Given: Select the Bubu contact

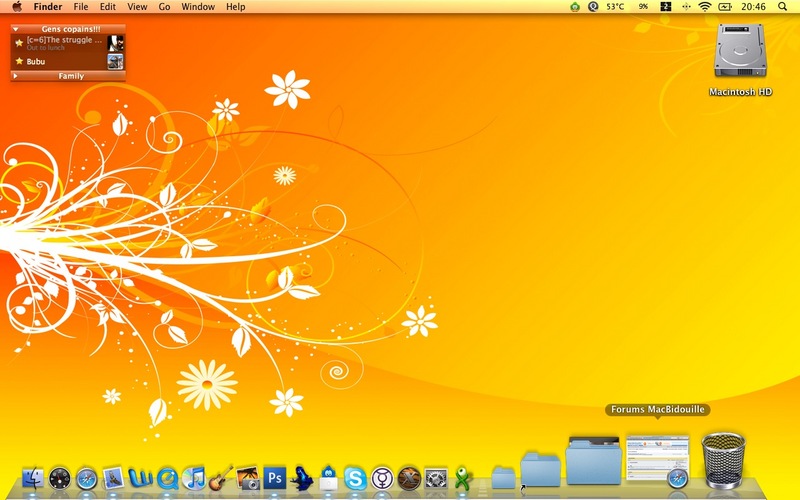Looking at the screenshot, I should point(37,61).
